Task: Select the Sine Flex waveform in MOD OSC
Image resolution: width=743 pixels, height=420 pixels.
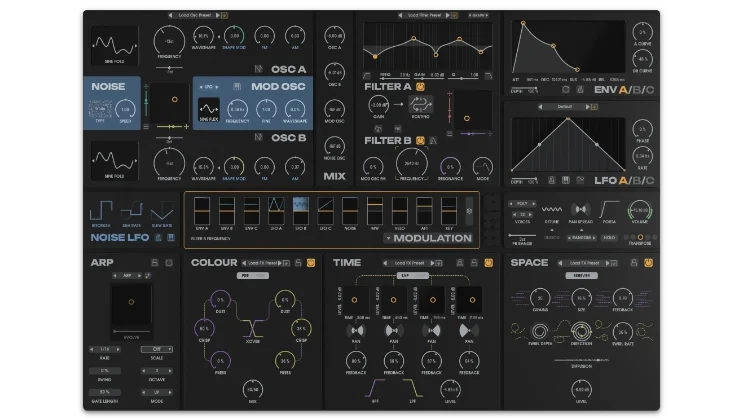Action: pos(209,108)
